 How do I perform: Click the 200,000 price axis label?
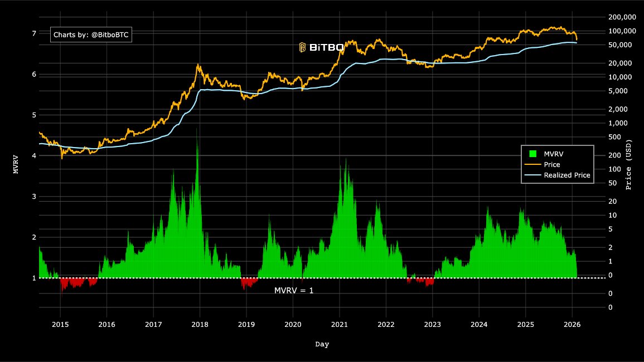pos(622,17)
